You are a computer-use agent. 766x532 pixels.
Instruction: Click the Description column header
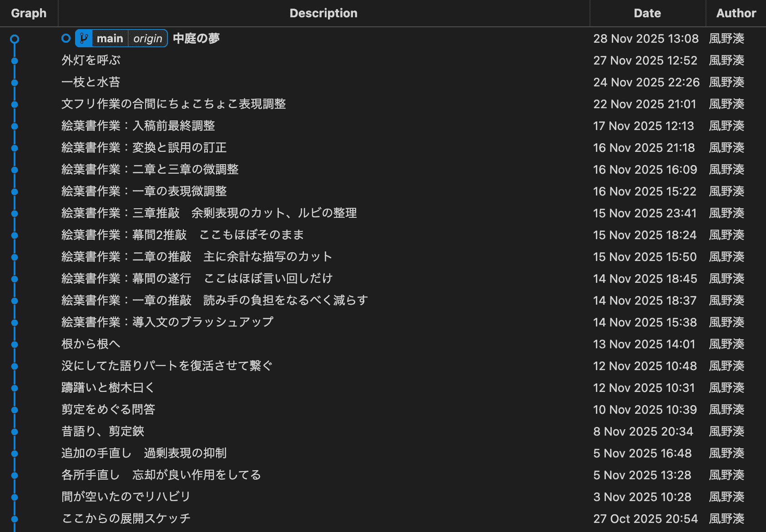pyautogui.click(x=323, y=13)
